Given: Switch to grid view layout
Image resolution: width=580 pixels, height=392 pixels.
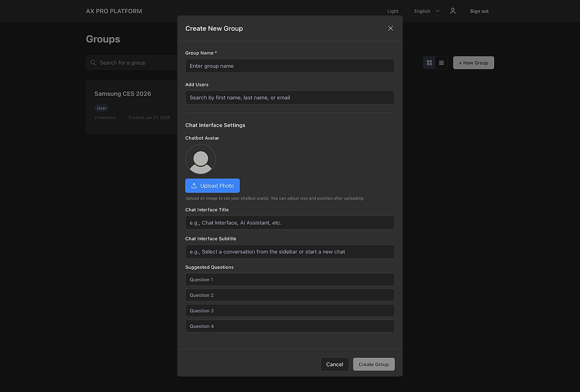Looking at the screenshot, I should pyautogui.click(x=429, y=63).
